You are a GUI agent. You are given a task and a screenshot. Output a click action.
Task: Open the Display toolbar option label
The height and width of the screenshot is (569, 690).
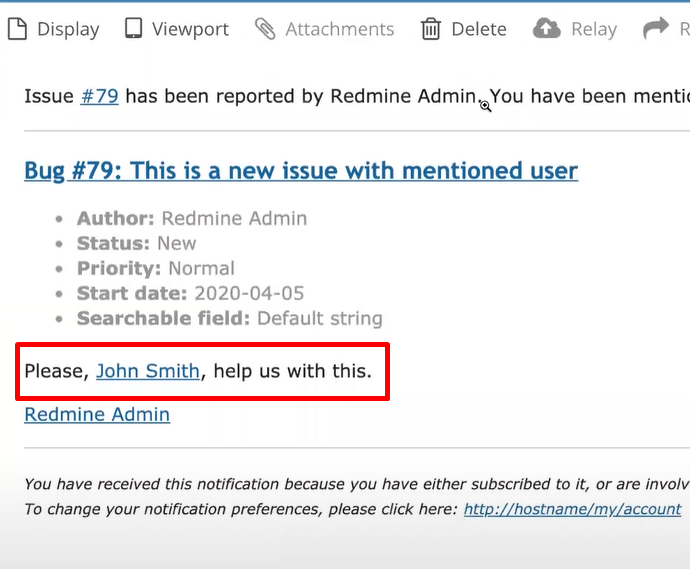click(68, 29)
